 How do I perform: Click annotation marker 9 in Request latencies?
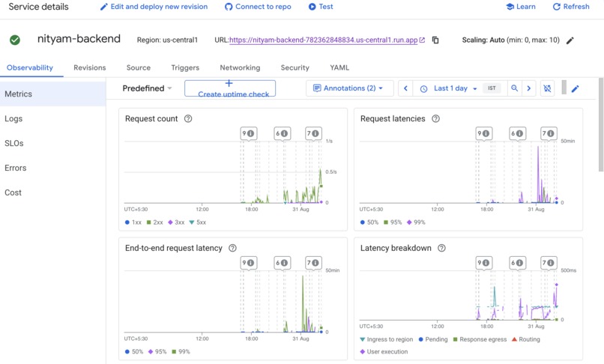tap(484, 133)
